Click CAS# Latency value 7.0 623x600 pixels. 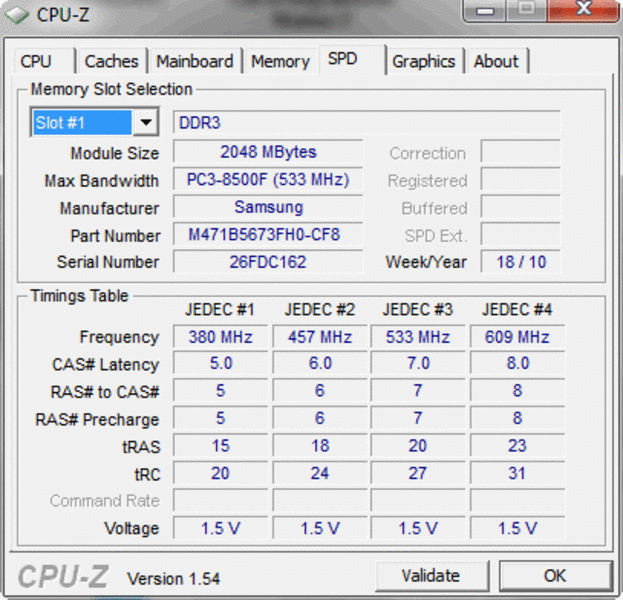tap(418, 363)
